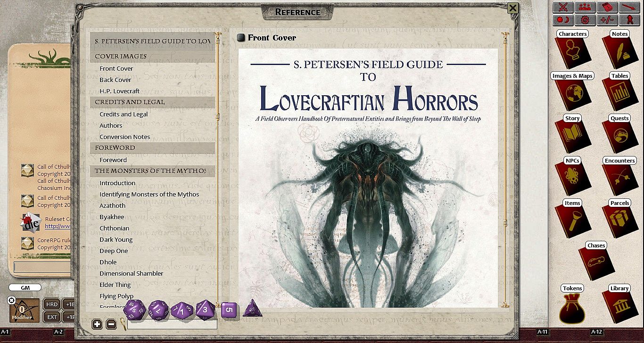Screen dimensions: 644x343
Task: Open the Credits and Legal page entry
Action: point(124,114)
